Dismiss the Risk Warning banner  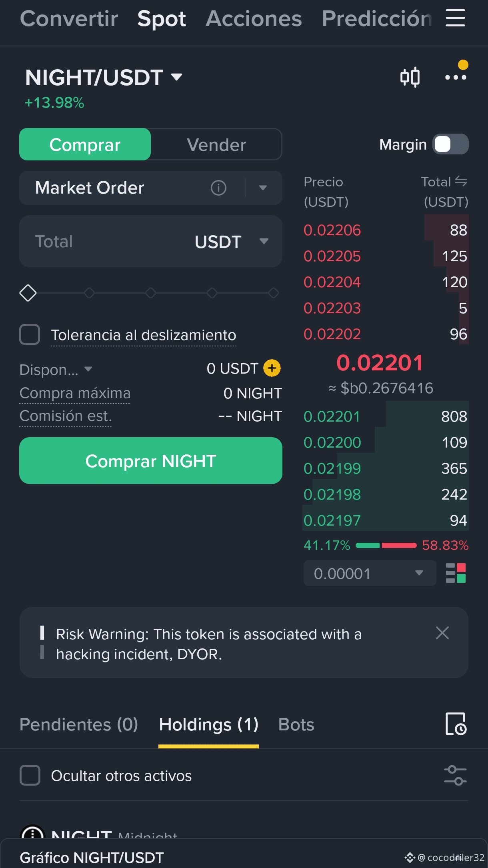[442, 633]
